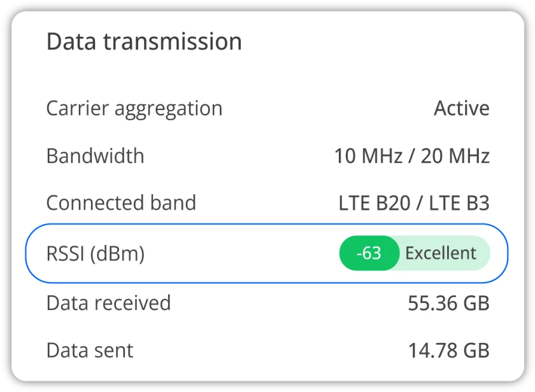The width and height of the screenshot is (535, 392).
Task: Click the Excellent signal quality text
Action: 441,253
